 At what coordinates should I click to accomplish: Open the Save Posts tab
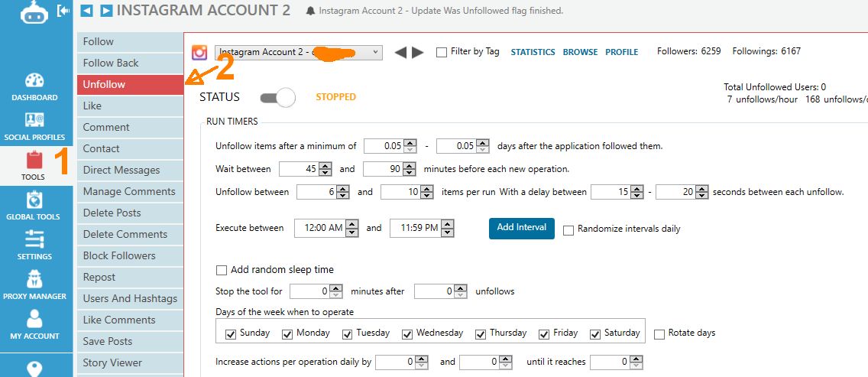[130, 342]
